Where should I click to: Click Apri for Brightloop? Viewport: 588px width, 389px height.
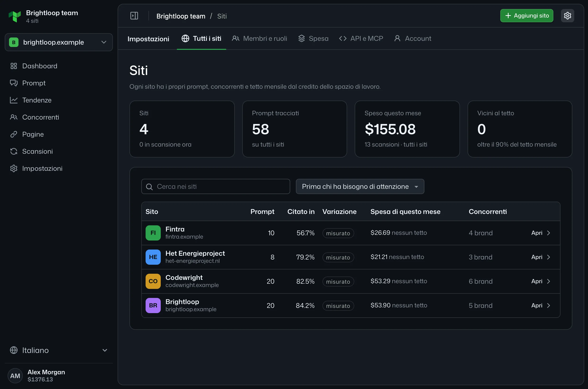click(540, 306)
